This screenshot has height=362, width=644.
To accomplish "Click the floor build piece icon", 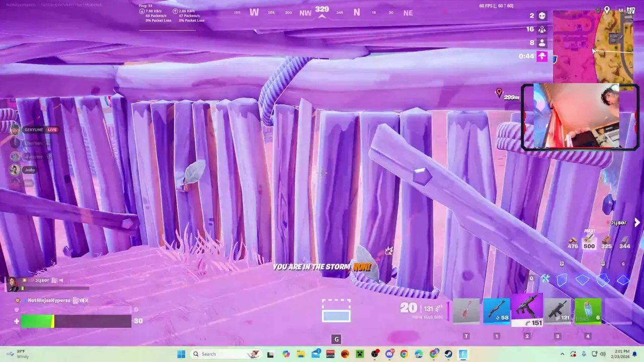I will pyautogui.click(x=582, y=280).
